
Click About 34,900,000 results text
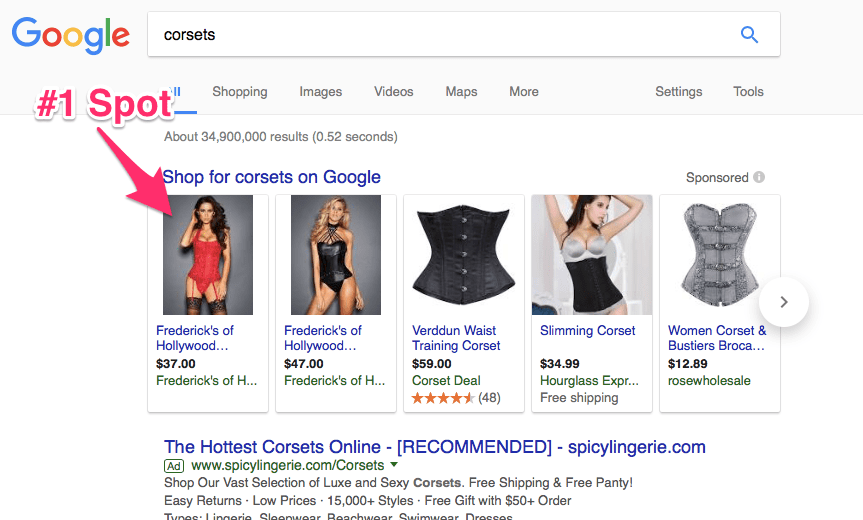point(281,136)
